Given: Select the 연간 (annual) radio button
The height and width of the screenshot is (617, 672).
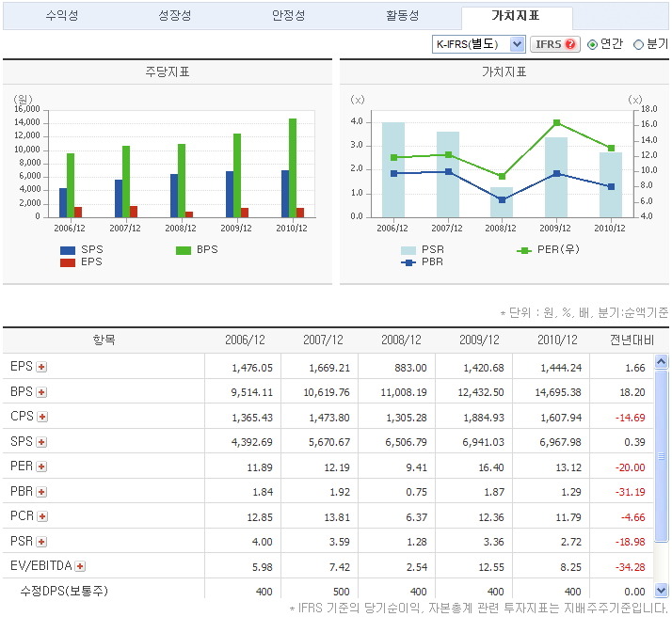Looking at the screenshot, I should 593,44.
